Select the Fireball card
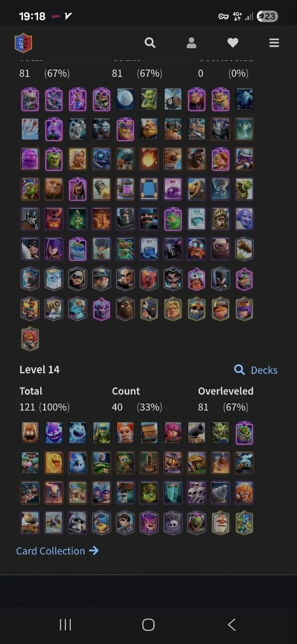Image resolution: width=297 pixels, height=644 pixels. [149, 159]
